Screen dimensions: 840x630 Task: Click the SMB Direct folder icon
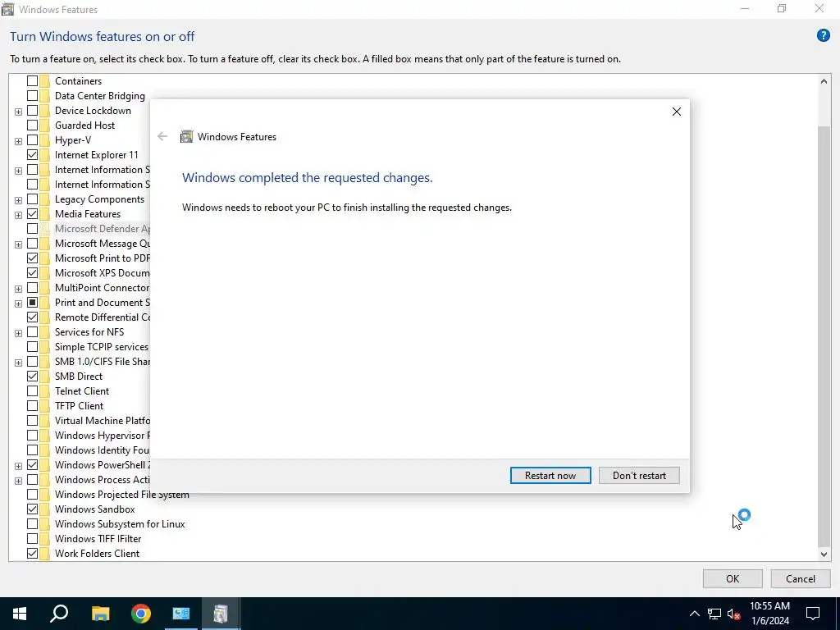[44, 376]
